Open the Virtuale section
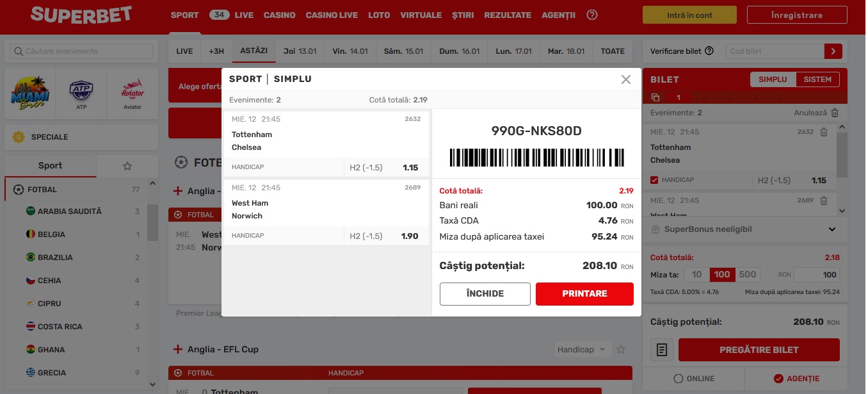Image resolution: width=868 pixels, height=394 pixels. pyautogui.click(x=421, y=15)
